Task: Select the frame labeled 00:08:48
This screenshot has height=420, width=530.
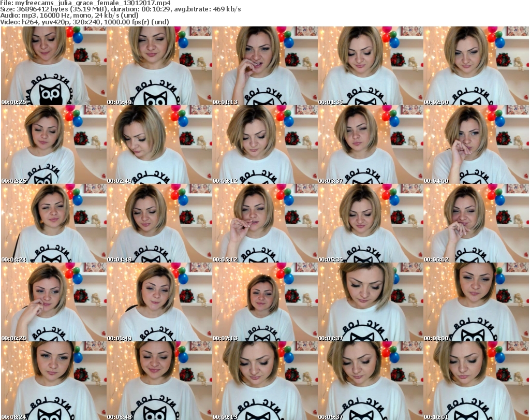Action: 159,381
